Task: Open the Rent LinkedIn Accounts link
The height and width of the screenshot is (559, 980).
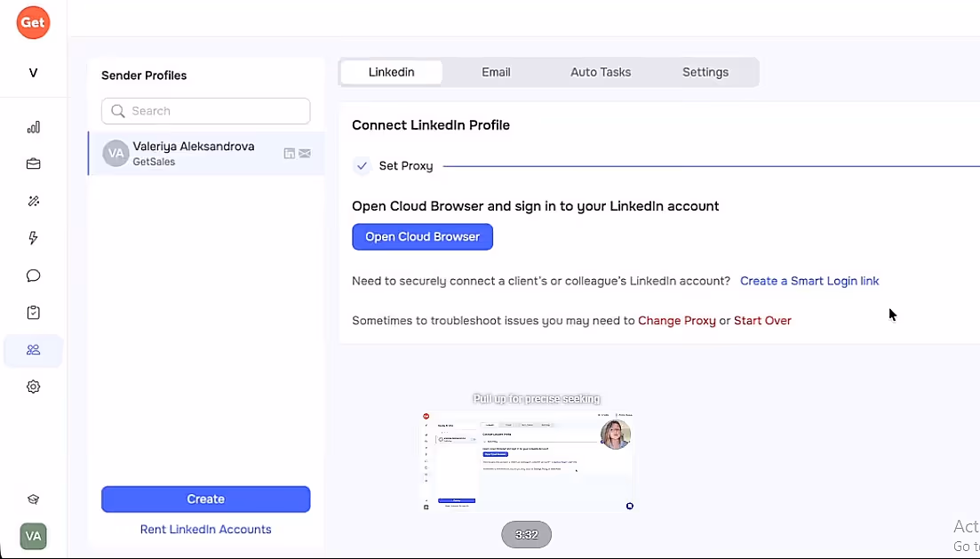Action: pyautogui.click(x=205, y=530)
